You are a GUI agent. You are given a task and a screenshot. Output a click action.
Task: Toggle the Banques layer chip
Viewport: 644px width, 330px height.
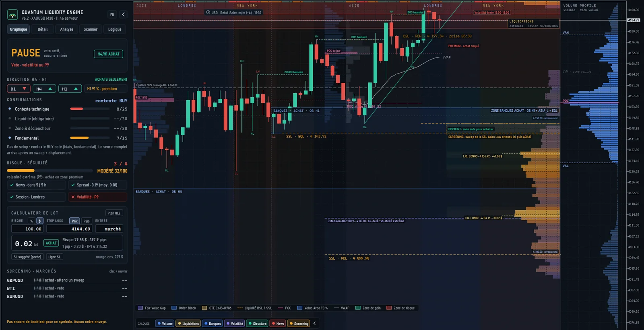coord(213,324)
